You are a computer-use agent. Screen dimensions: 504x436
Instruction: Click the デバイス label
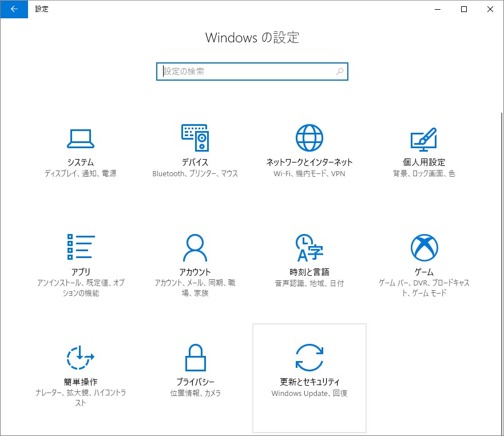click(195, 162)
